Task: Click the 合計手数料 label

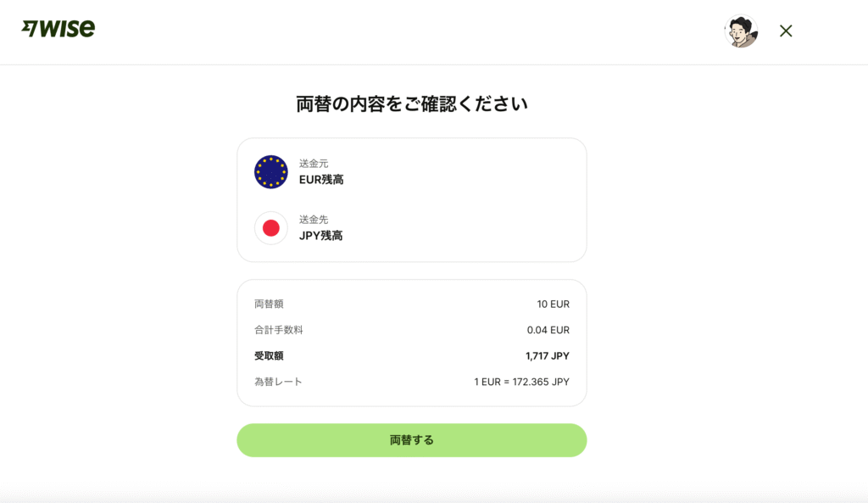Action: coord(278,330)
